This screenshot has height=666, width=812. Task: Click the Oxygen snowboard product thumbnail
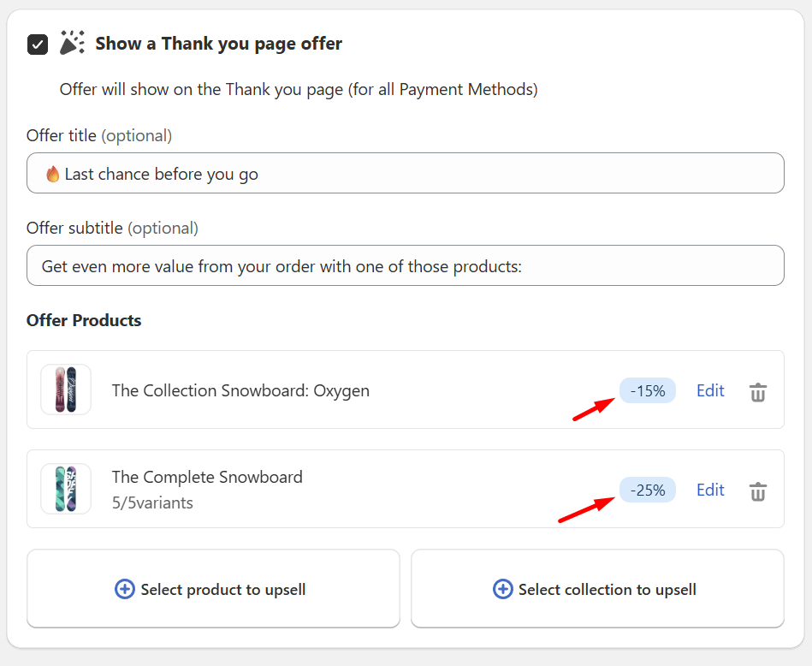[66, 390]
